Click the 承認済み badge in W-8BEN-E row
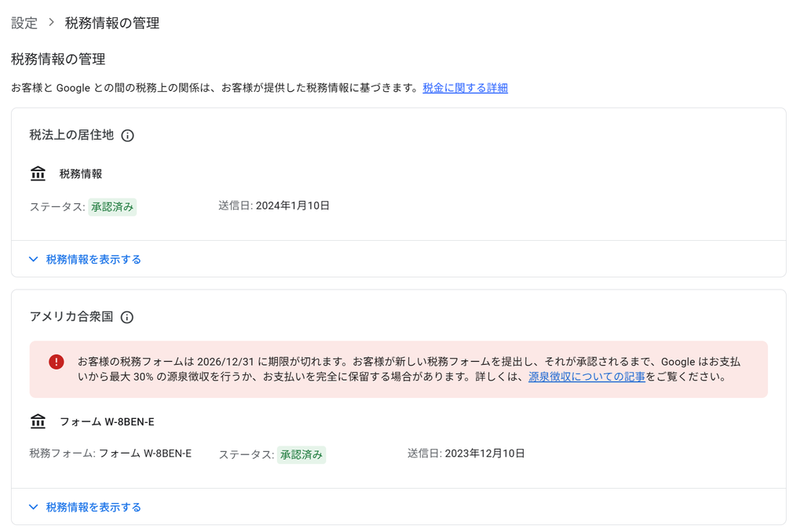 pos(301,454)
